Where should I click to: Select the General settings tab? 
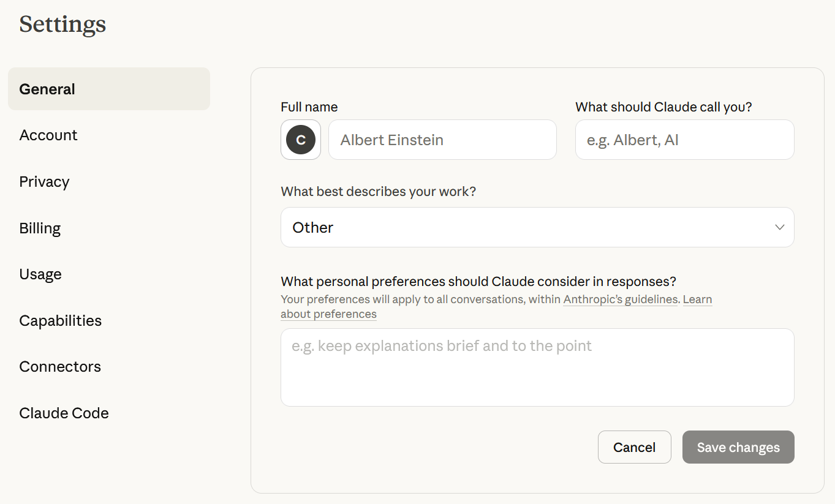(x=109, y=89)
